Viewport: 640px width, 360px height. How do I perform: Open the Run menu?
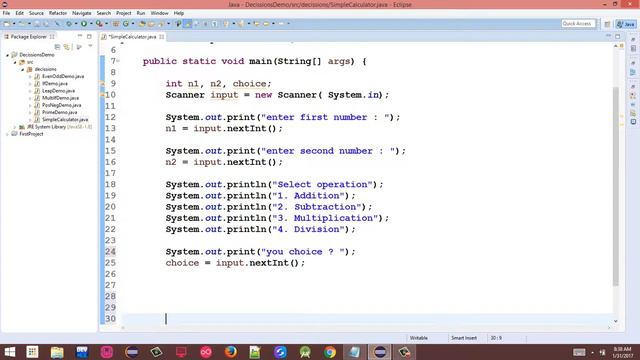[x=141, y=13]
